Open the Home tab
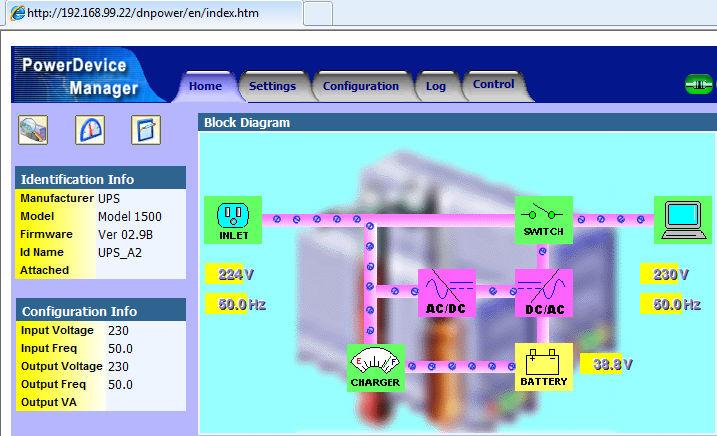The image size is (717, 436). point(205,86)
